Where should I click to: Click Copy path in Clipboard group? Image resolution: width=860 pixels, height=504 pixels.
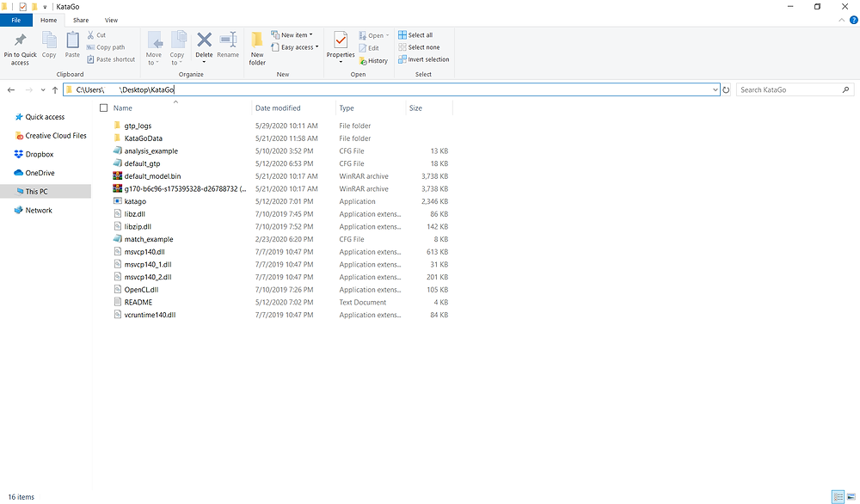click(x=106, y=47)
